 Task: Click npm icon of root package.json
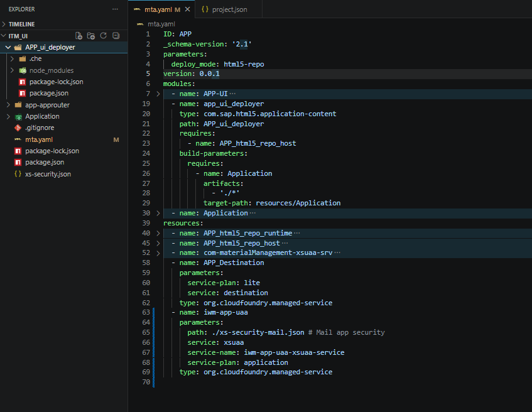click(x=18, y=162)
